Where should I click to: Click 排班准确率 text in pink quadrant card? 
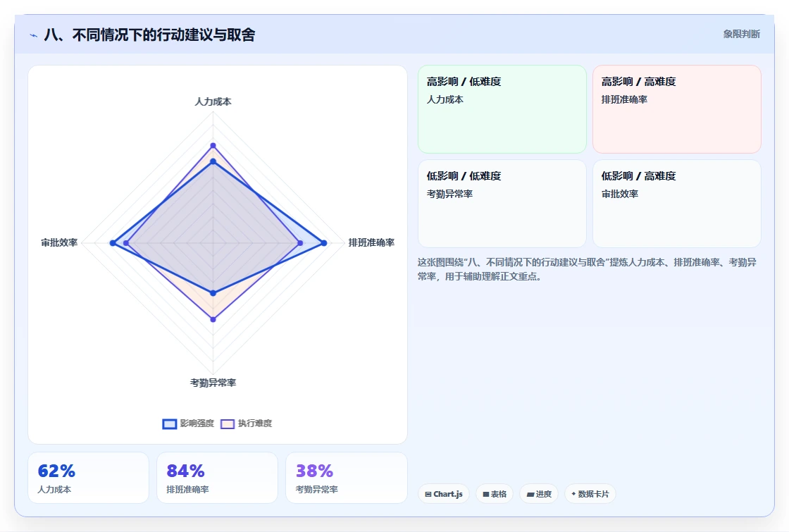point(624,99)
